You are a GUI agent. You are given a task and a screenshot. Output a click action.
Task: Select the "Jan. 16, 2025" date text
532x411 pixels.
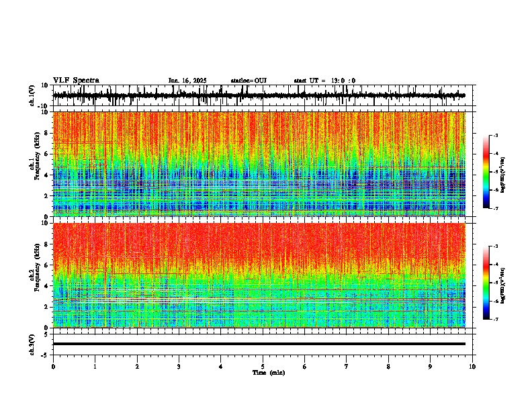coord(187,81)
